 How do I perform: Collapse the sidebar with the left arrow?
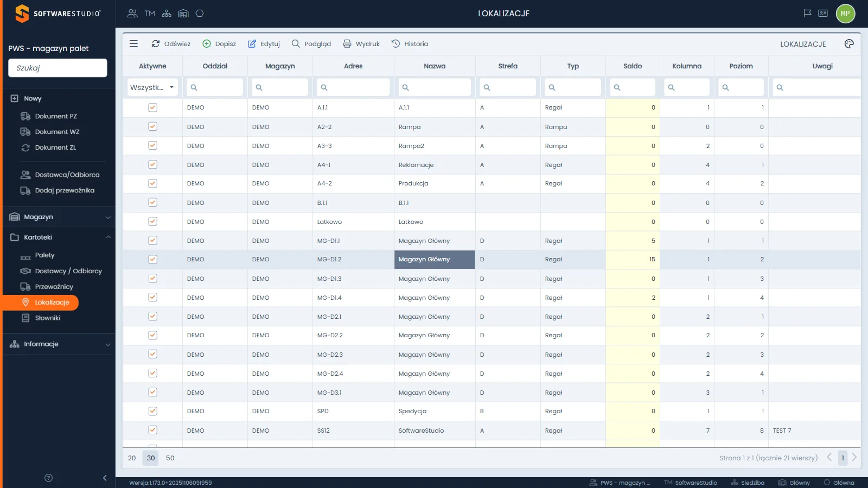tap(105, 478)
